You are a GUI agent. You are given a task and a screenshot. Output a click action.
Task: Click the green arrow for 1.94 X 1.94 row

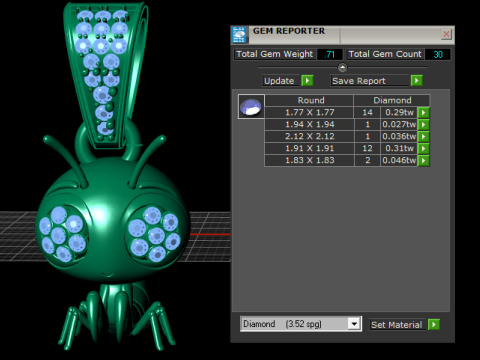tap(423, 124)
